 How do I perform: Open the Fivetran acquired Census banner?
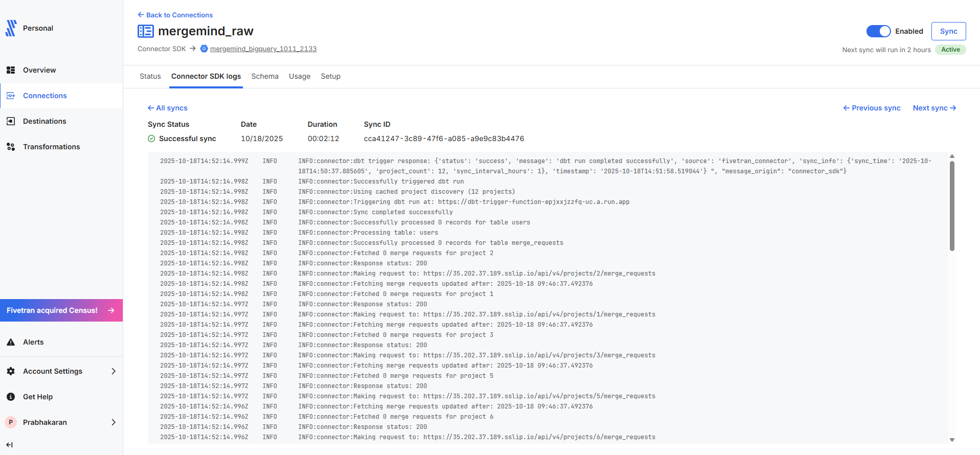coord(61,310)
